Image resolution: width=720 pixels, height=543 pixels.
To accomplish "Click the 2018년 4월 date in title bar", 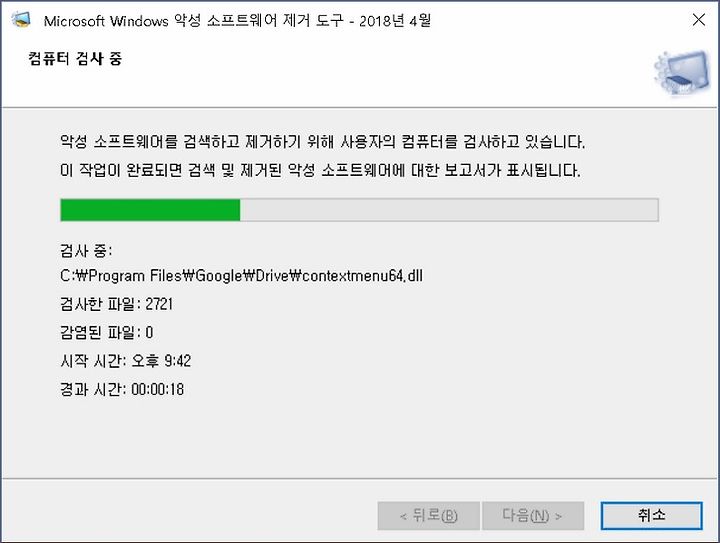I will click(x=395, y=21).
